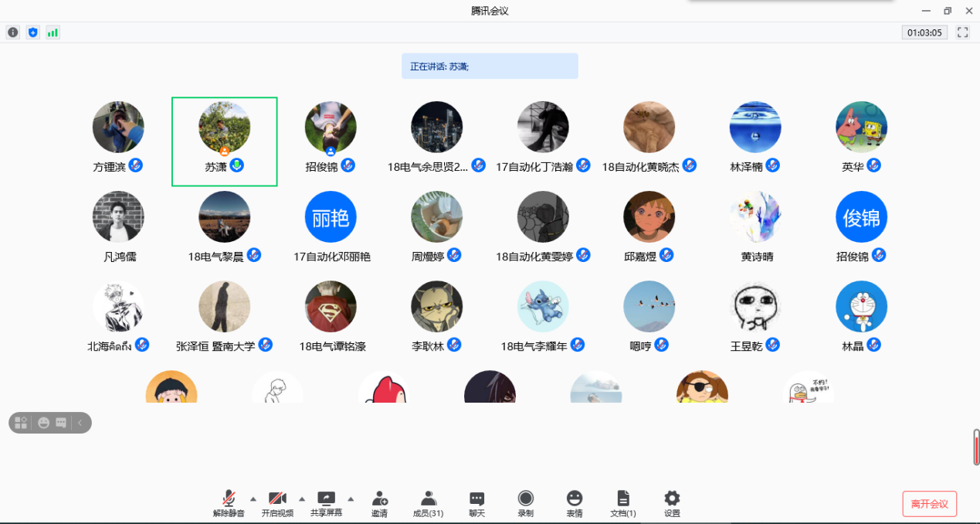Image resolution: width=980 pixels, height=524 pixels.
Task: Click the 离开会议 leave meeting button
Action: pos(929,504)
